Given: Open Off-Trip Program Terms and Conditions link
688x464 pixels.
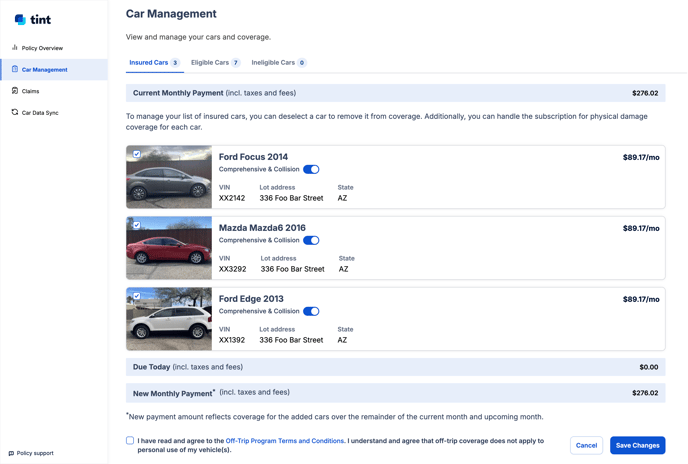Looking at the screenshot, I should click(285, 441).
